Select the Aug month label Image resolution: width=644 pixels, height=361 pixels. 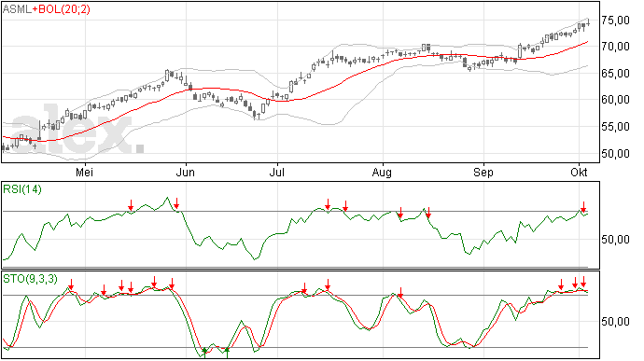click(x=382, y=173)
